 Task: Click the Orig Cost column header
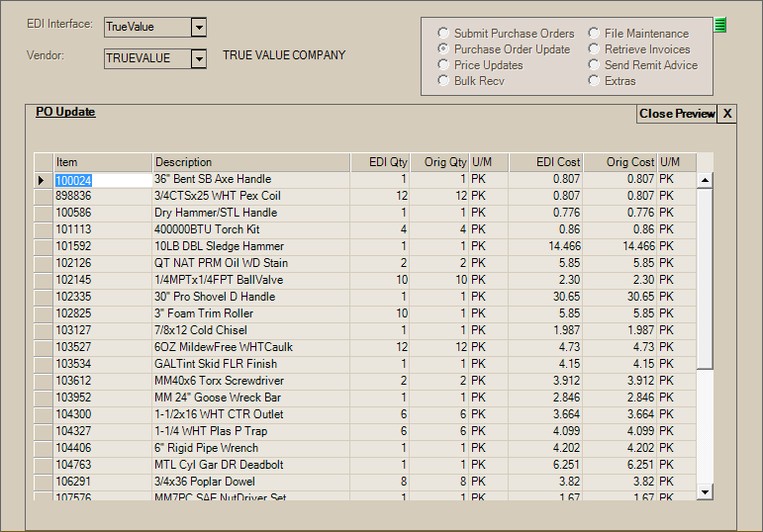[620, 162]
